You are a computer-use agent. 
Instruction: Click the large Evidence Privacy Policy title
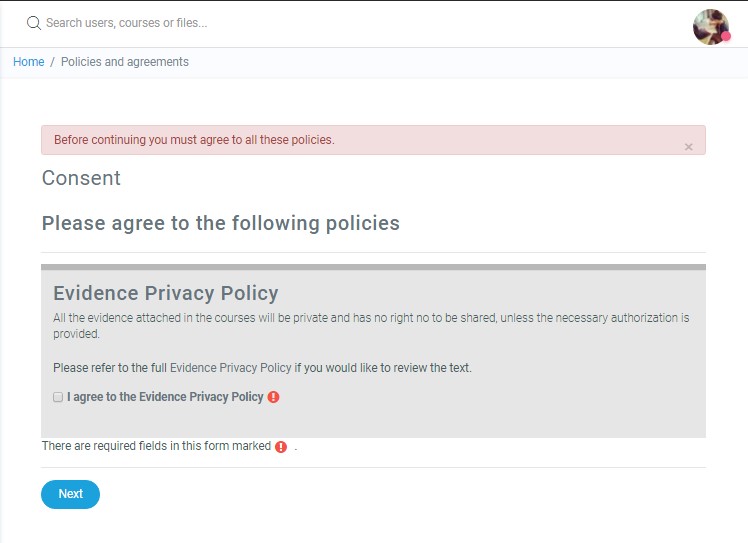tap(165, 293)
